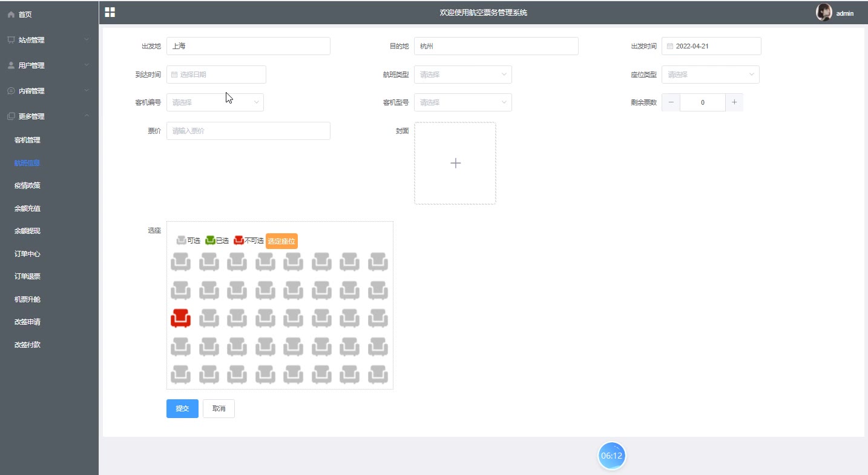Screen dimensions: 868x475
Task: Click the 目的地 input showing 杭州
Action: (x=496, y=46)
